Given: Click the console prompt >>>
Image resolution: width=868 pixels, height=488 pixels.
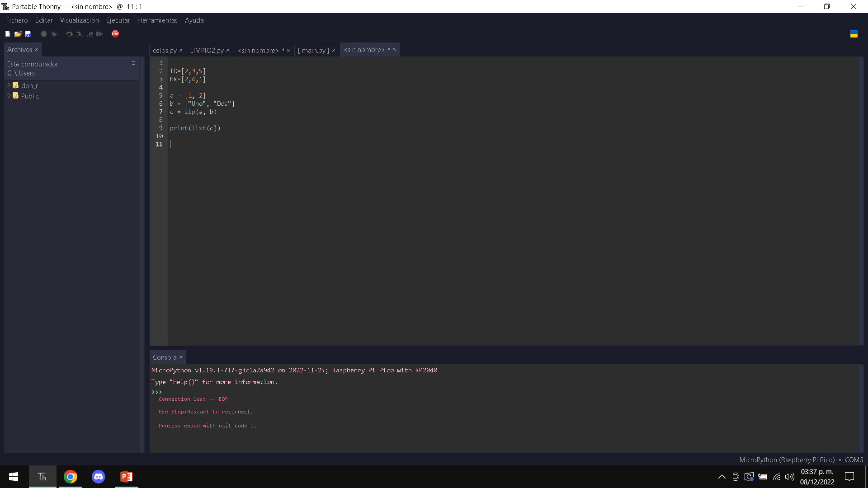Looking at the screenshot, I should pos(156,392).
